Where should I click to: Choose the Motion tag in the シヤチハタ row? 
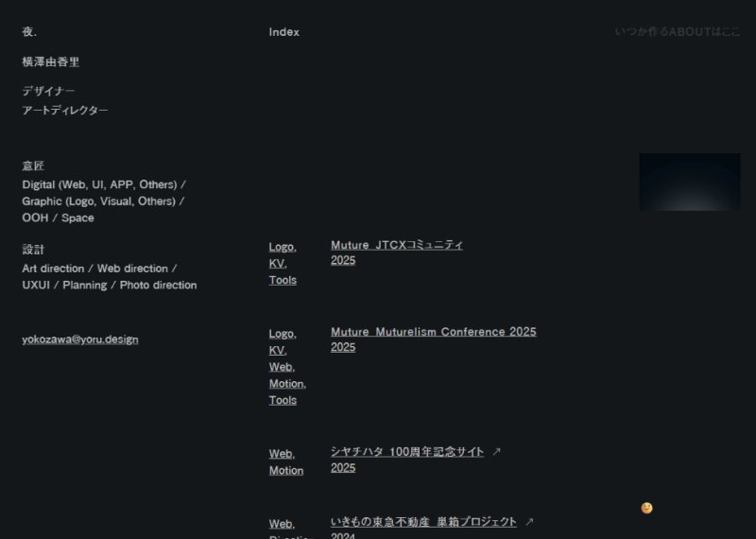coord(286,471)
